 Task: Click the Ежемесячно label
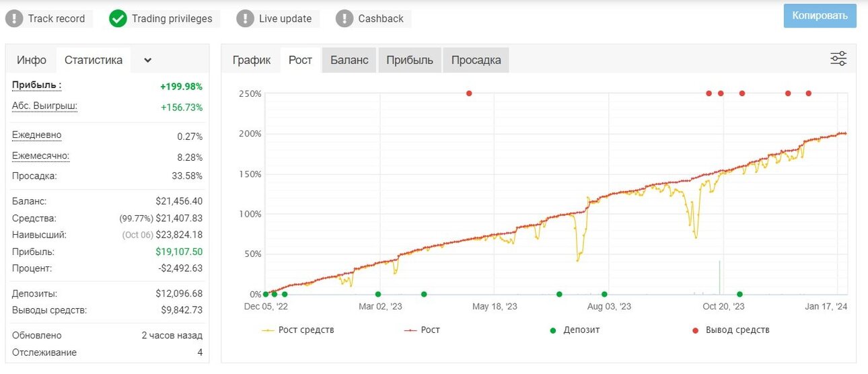click(x=41, y=156)
